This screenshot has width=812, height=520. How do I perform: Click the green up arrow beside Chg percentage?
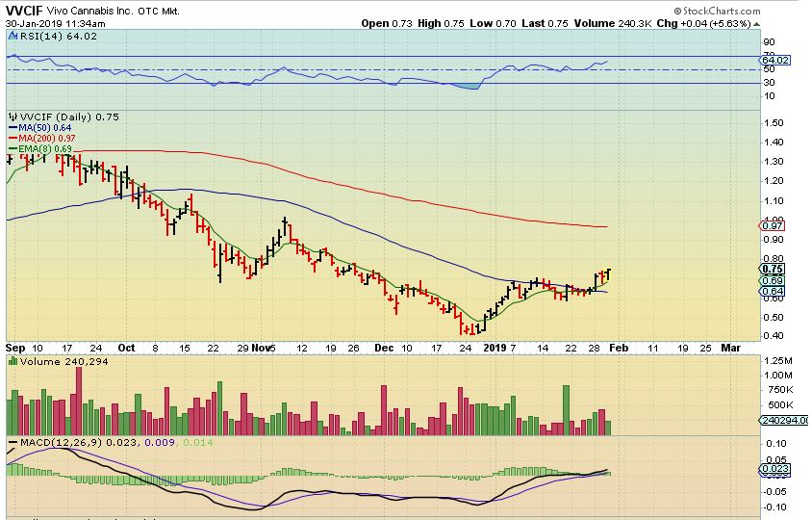pos(756,24)
